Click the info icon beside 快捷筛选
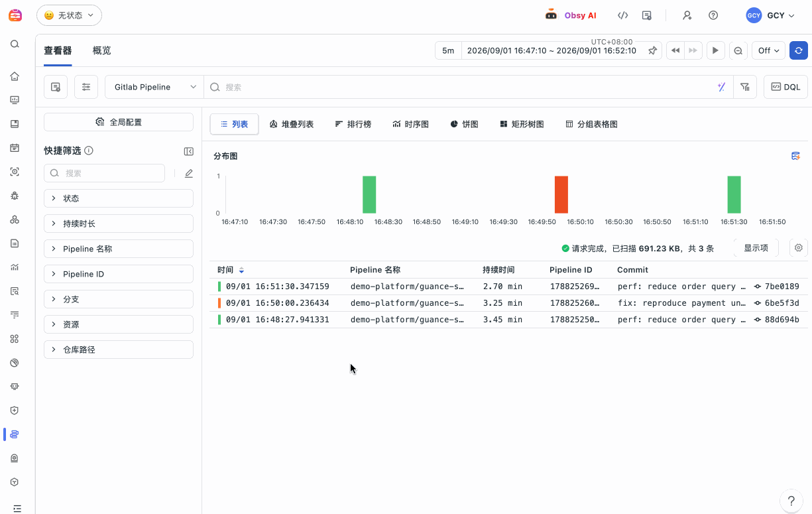812x514 pixels. click(x=89, y=151)
